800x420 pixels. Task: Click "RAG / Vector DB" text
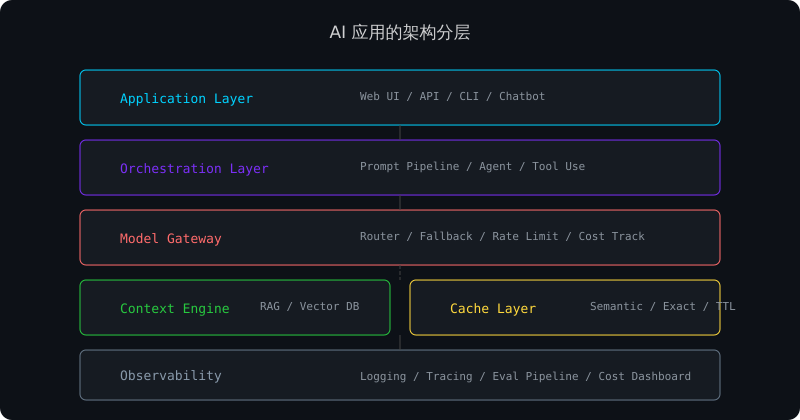point(309,307)
